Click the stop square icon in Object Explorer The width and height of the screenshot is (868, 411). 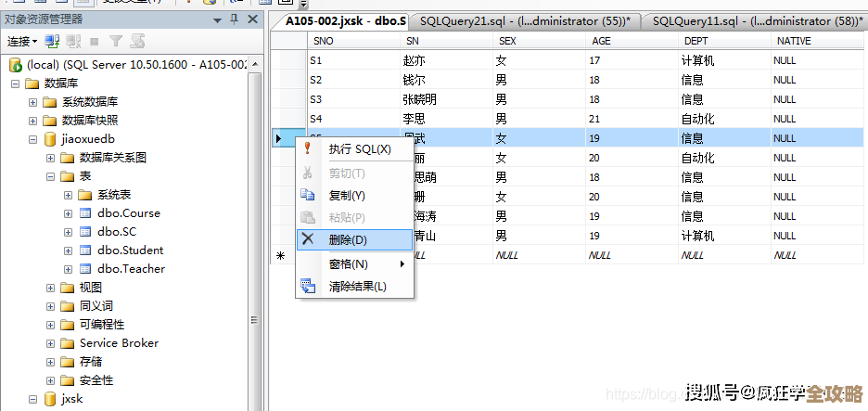pyautogui.click(x=95, y=41)
